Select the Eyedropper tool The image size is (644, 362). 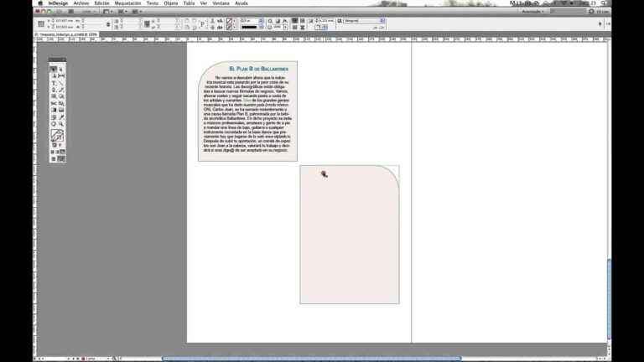(61, 117)
